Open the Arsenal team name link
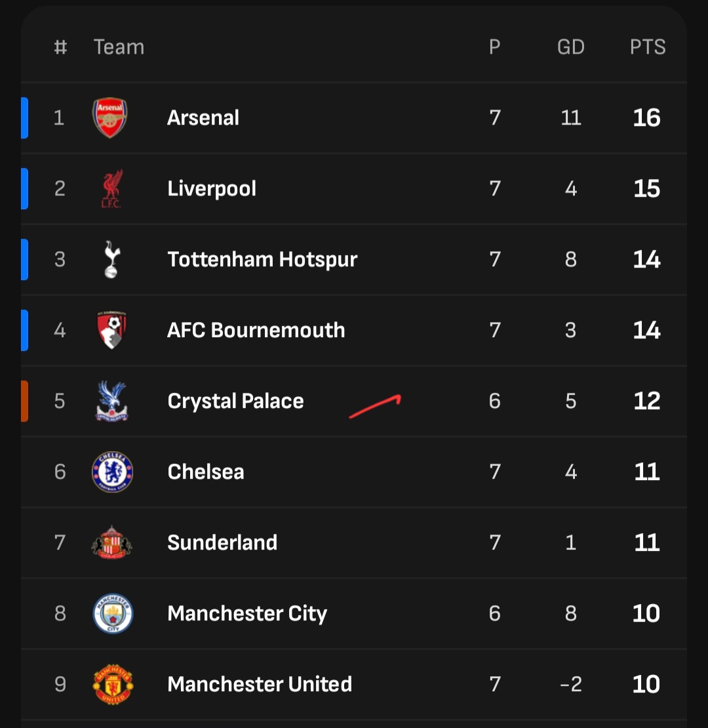Image resolution: width=708 pixels, height=728 pixels. click(x=203, y=118)
